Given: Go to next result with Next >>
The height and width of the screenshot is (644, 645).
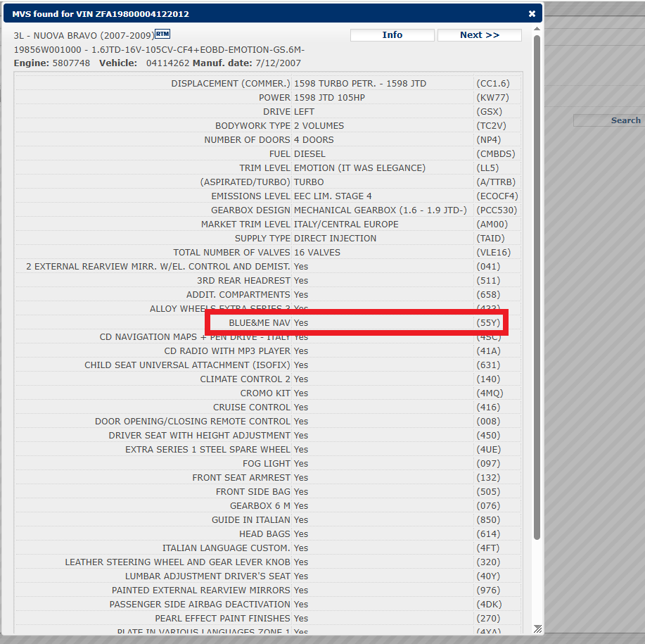Looking at the screenshot, I should (479, 35).
